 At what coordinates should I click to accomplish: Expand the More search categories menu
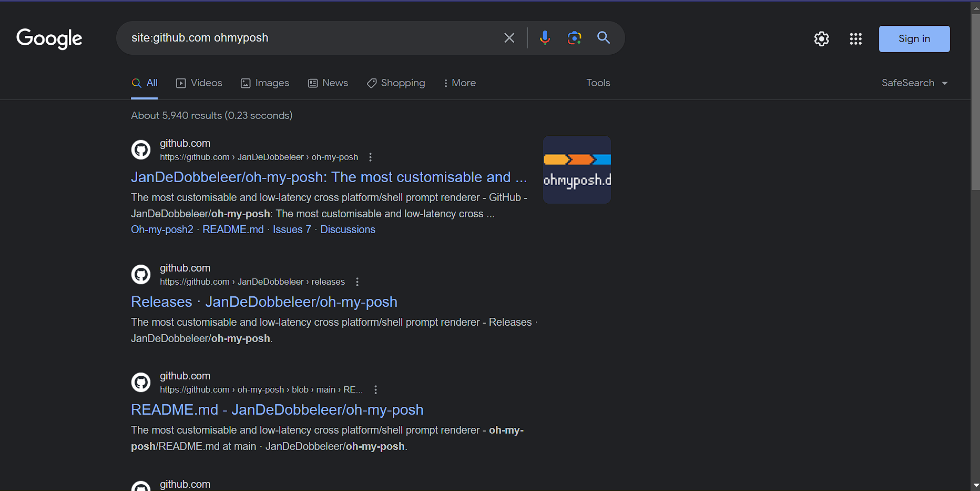pos(460,83)
